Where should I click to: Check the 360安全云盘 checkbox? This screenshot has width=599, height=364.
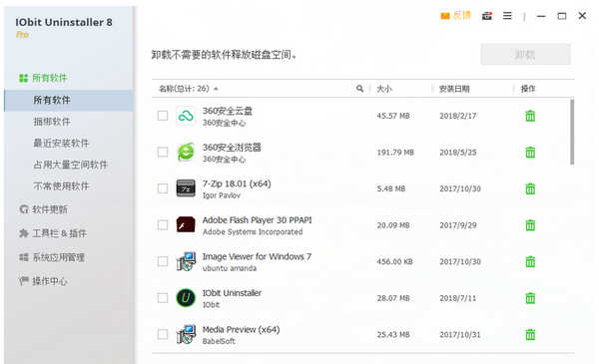[x=163, y=116]
